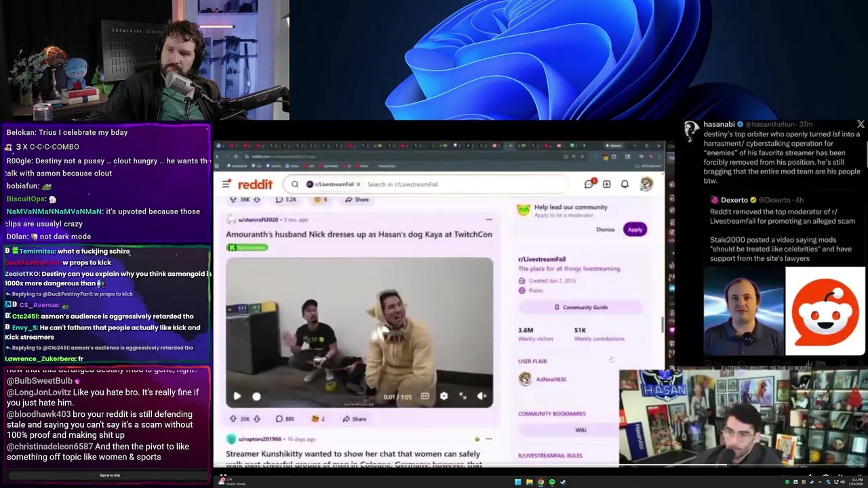
Task: Upvote the Nick post showing 35K
Action: coord(233,419)
